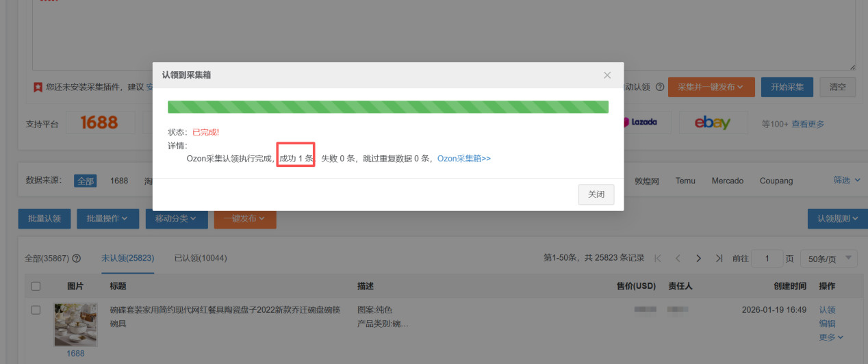Screen dimensions: 868x364
Task: Check the first product row checkbox
Action: [x=36, y=310]
